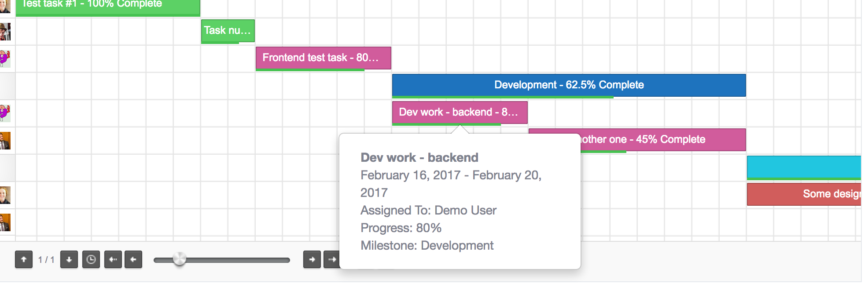Click the 'Dev work - backend' pink bar

pyautogui.click(x=459, y=112)
